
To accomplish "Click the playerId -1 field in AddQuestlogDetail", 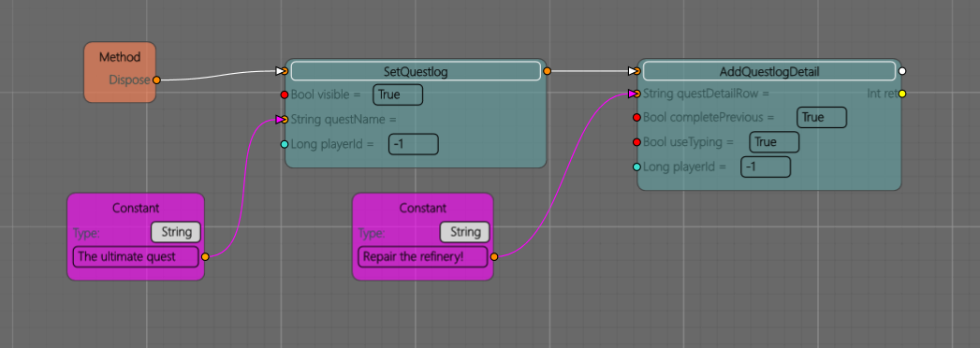I will [x=766, y=167].
